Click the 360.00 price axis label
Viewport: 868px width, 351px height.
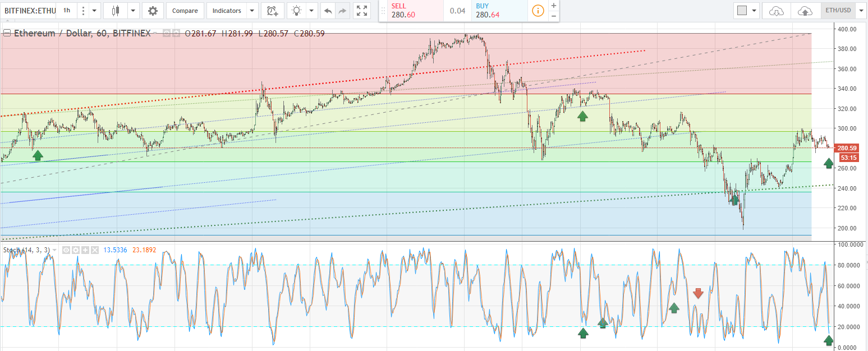click(x=847, y=69)
